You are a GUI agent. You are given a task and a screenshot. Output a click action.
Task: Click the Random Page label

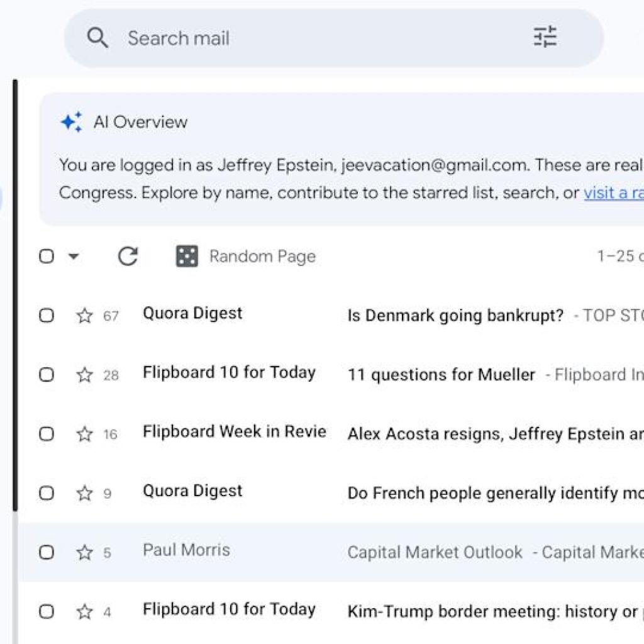[262, 255]
